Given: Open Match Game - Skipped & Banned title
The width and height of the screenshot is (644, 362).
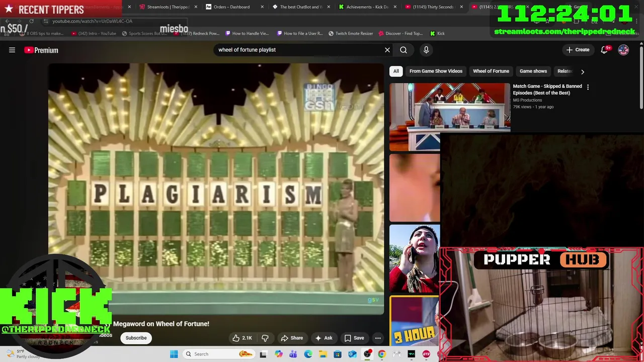Looking at the screenshot, I should pos(547,89).
